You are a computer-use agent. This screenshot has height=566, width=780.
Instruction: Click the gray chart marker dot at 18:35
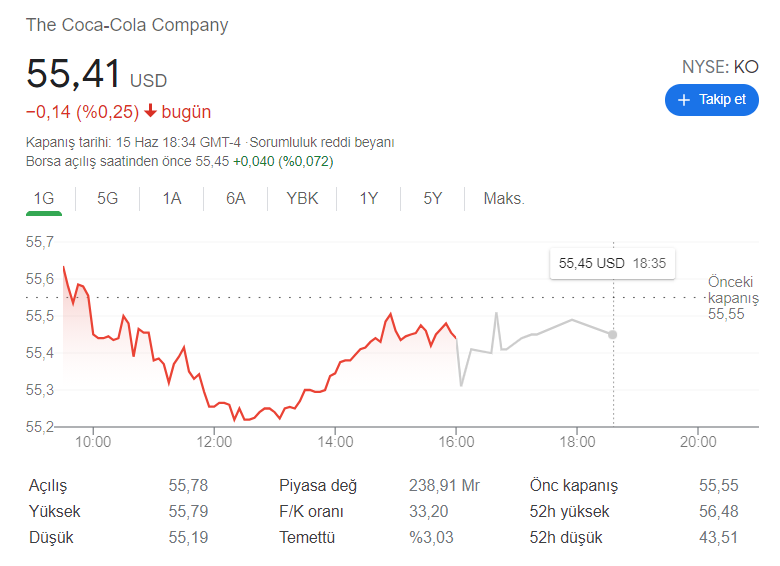612,335
